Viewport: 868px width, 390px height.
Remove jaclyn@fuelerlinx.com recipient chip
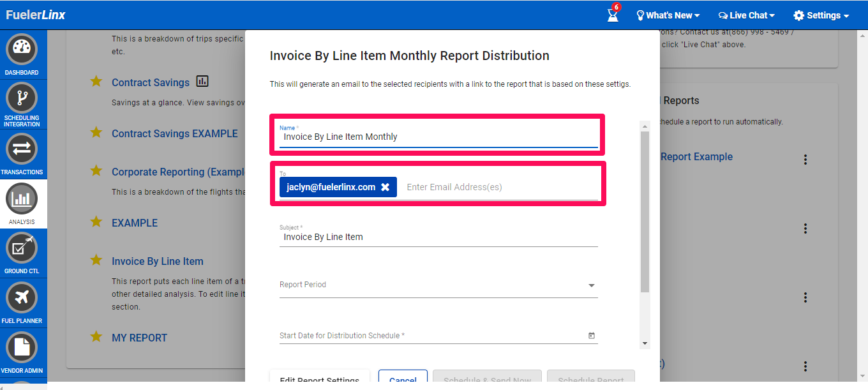point(385,187)
